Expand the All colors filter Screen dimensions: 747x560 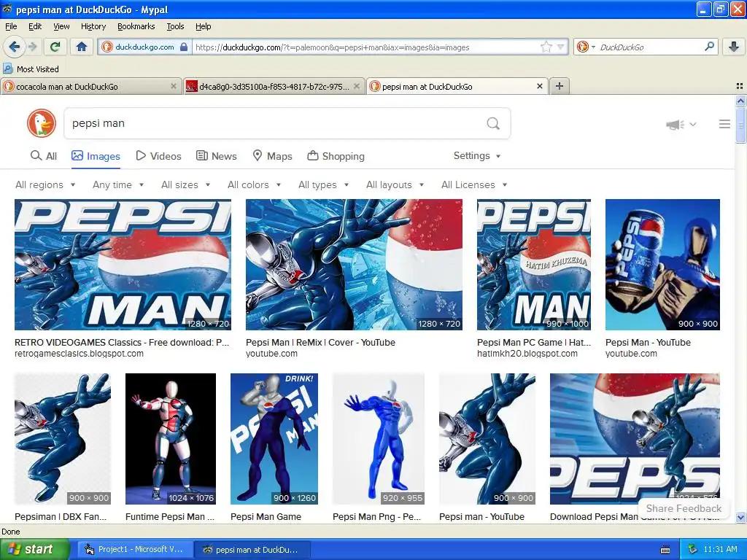click(254, 184)
